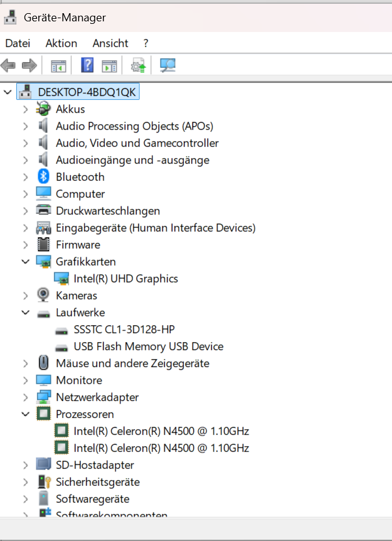This screenshot has width=392, height=541.
Task: Click the Druckwarteschlangen printer icon
Action: [43, 210]
